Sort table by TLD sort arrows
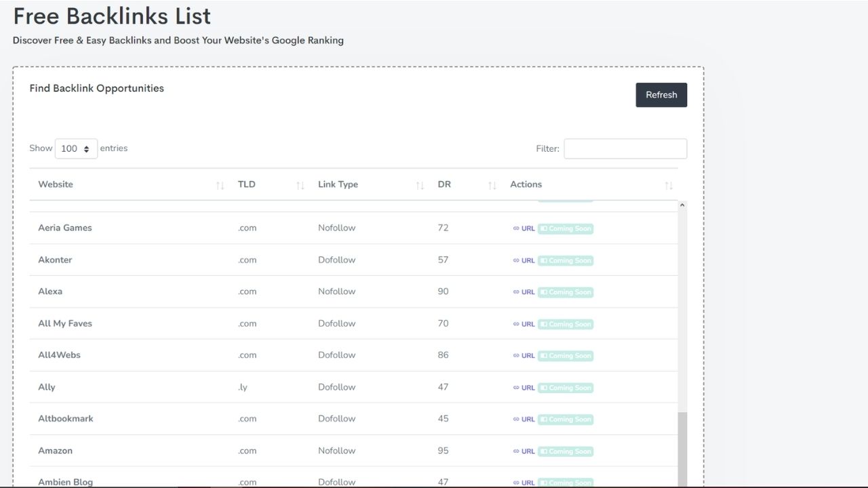Screen dimensions: 868x488 point(300,185)
